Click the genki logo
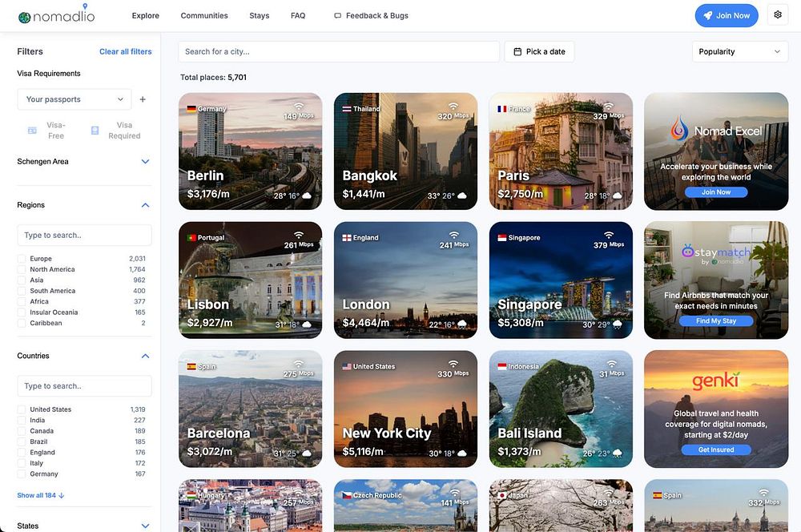Image resolution: width=801 pixels, height=532 pixels. [715, 381]
